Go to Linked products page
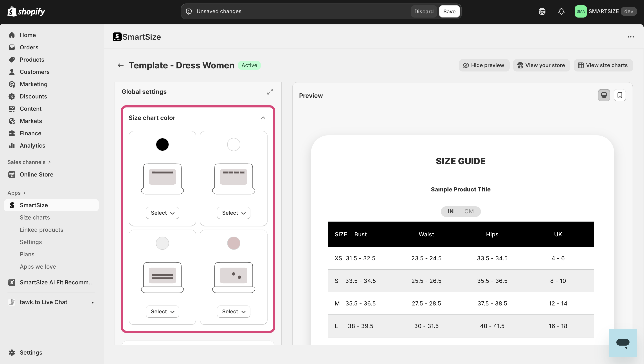The height and width of the screenshot is (364, 644). point(41,230)
